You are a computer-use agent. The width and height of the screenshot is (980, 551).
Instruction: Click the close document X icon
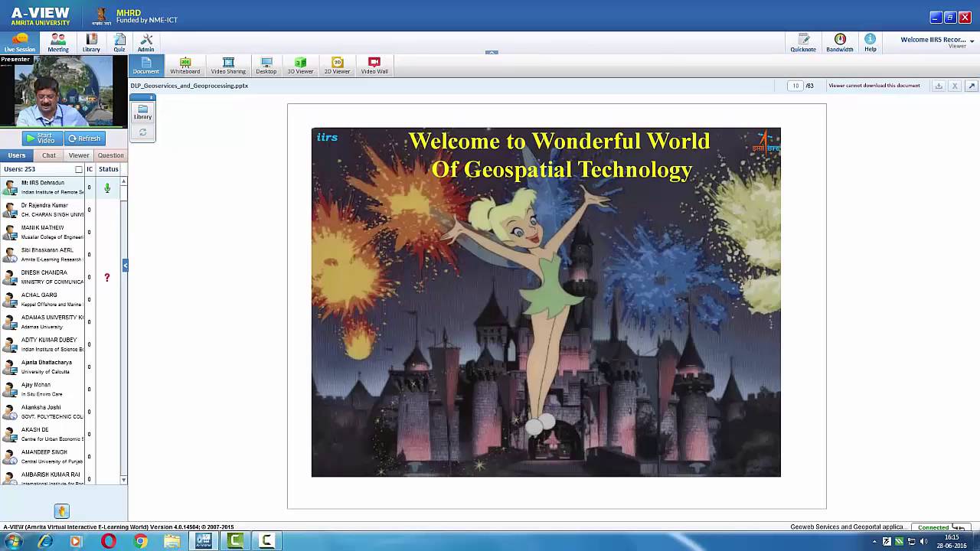click(x=955, y=86)
